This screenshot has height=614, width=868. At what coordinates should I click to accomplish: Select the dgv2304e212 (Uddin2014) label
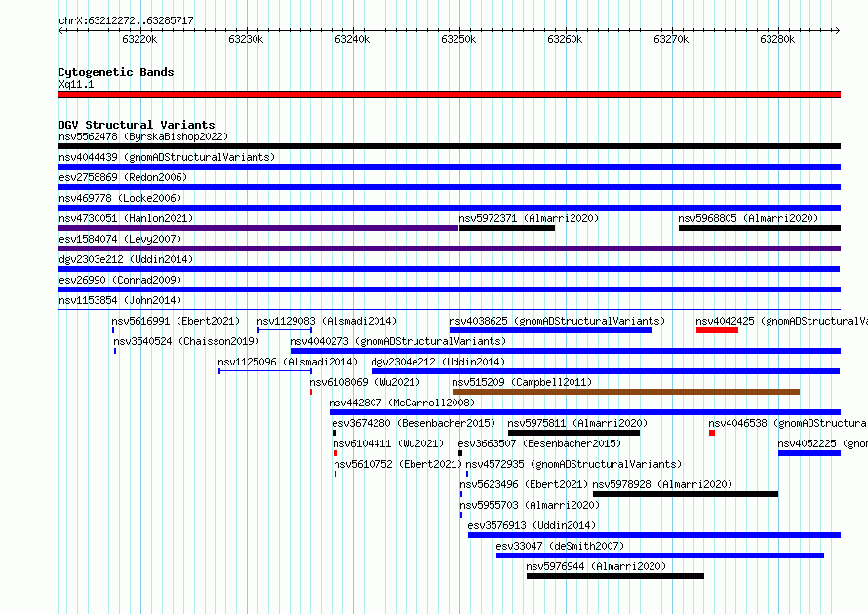coord(439,362)
